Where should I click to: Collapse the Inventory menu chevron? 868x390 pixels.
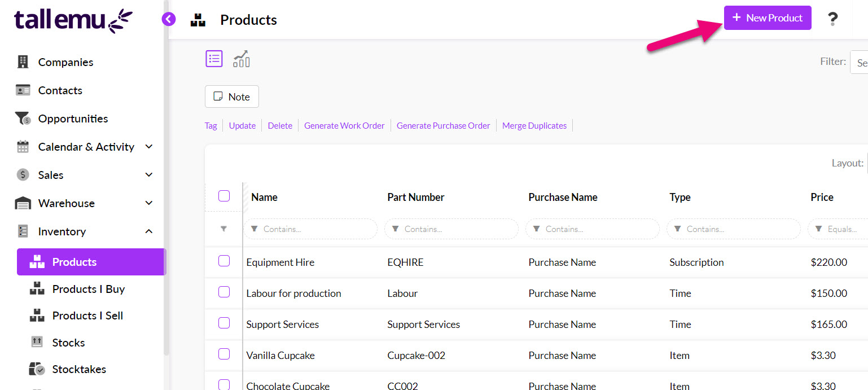click(x=149, y=231)
